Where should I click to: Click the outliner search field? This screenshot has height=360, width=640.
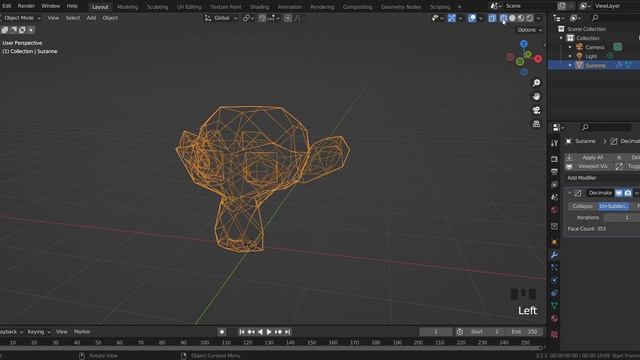click(616, 18)
